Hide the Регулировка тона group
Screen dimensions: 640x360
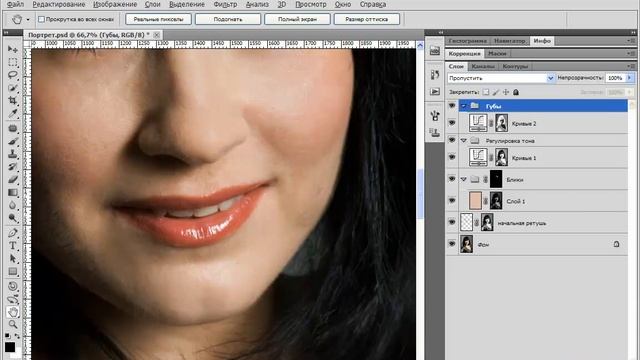coord(452,140)
